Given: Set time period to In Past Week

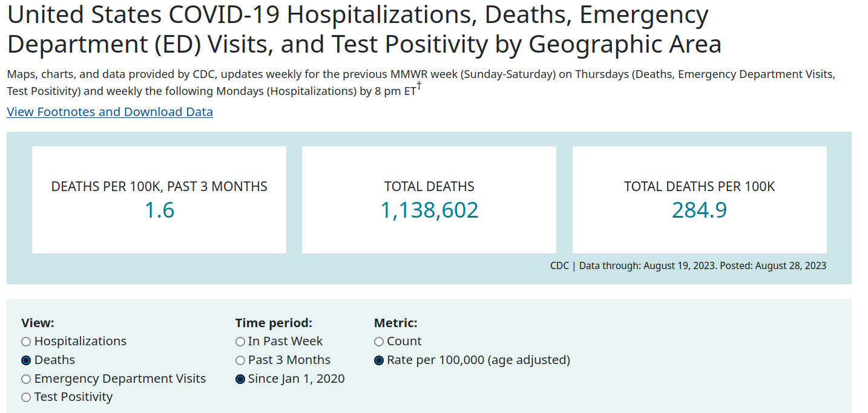Looking at the screenshot, I should pos(240,342).
